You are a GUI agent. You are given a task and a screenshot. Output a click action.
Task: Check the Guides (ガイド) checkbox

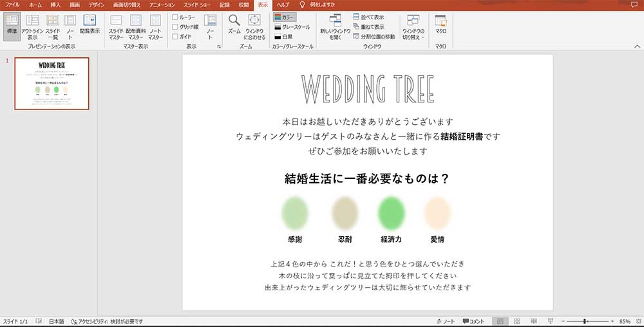175,37
